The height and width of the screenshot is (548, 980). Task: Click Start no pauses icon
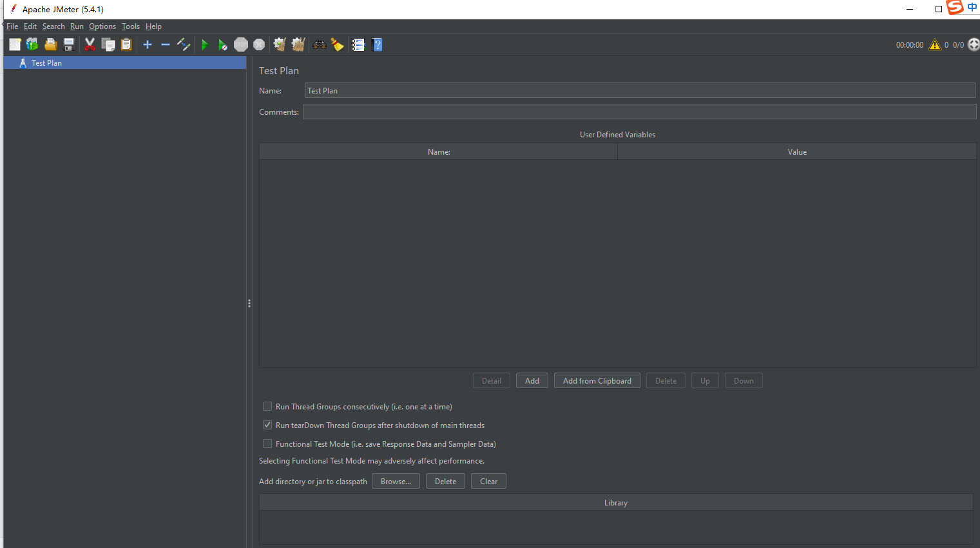click(222, 44)
